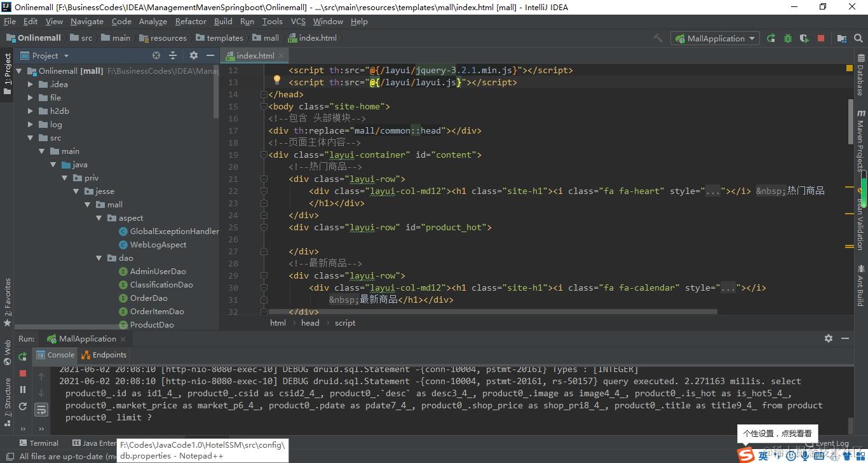Toggle the Database side panel

(x=860, y=74)
